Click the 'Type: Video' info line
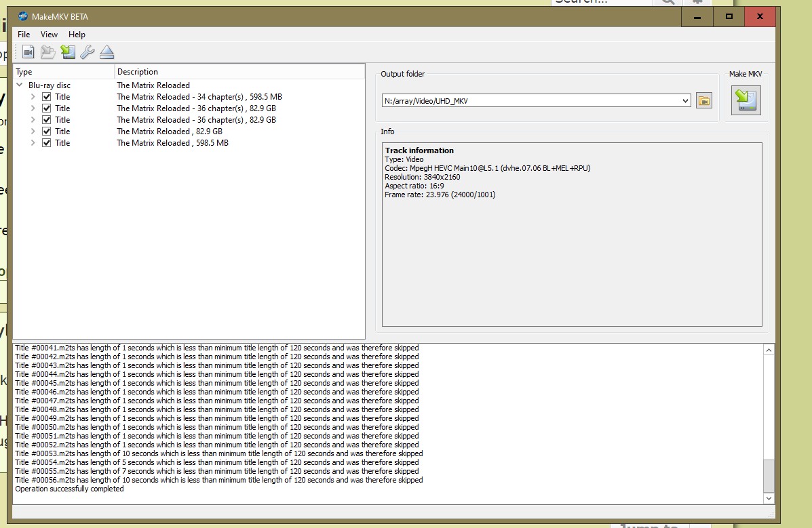The image size is (812, 528). [404, 159]
